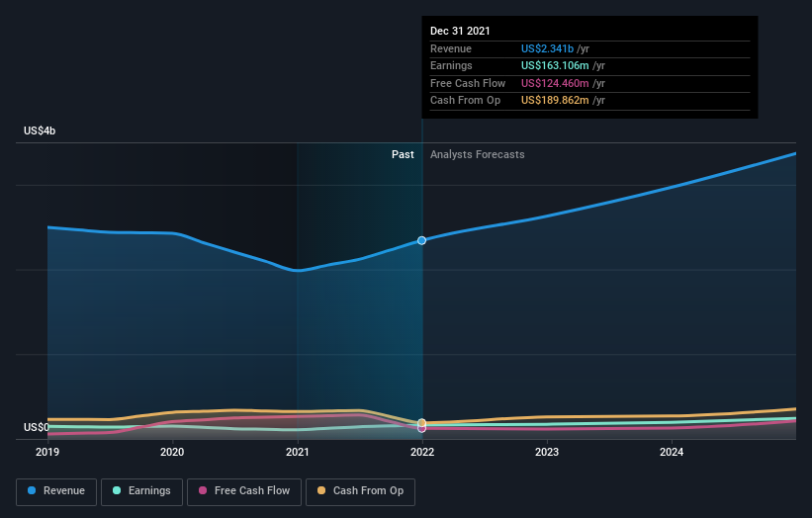This screenshot has width=812, height=518.
Task: Click the orange Cash From Op data point
Action: pos(422,423)
